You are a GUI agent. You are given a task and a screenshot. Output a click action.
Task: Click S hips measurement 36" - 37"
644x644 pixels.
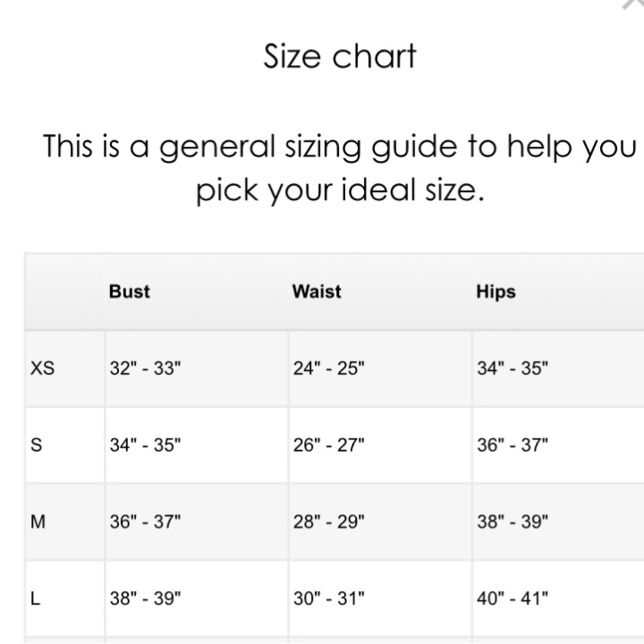click(512, 445)
